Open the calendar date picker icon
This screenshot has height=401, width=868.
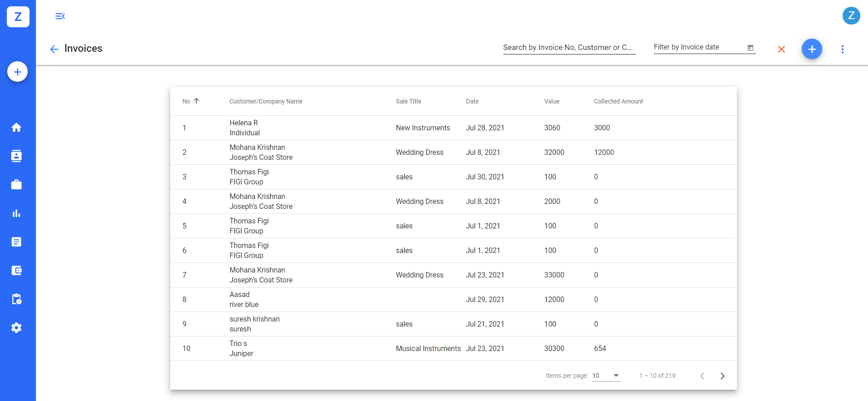[750, 48]
